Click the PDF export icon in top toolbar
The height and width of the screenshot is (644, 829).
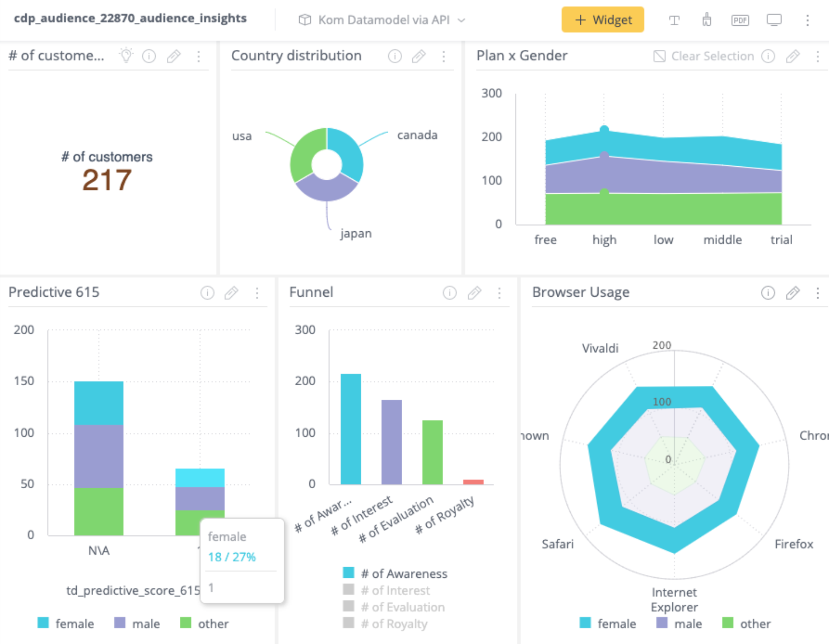(x=740, y=20)
